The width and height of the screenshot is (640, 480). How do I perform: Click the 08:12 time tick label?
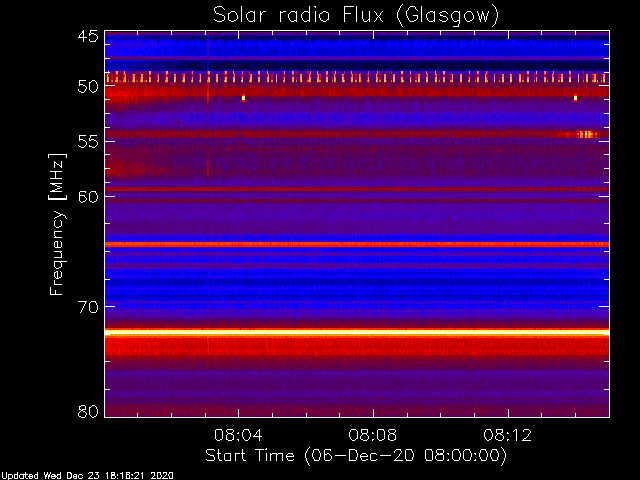point(508,435)
